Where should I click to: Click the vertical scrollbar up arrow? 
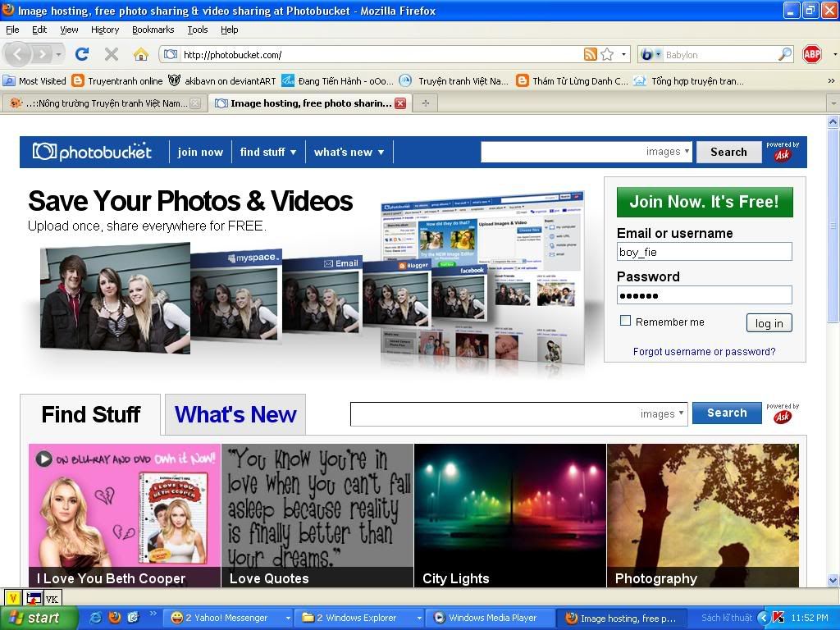coord(833,122)
